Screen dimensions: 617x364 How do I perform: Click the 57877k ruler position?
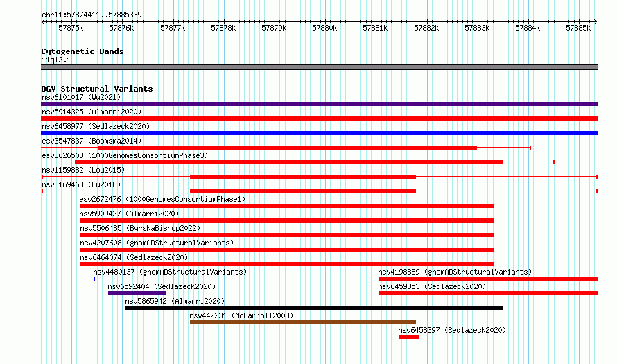(173, 28)
